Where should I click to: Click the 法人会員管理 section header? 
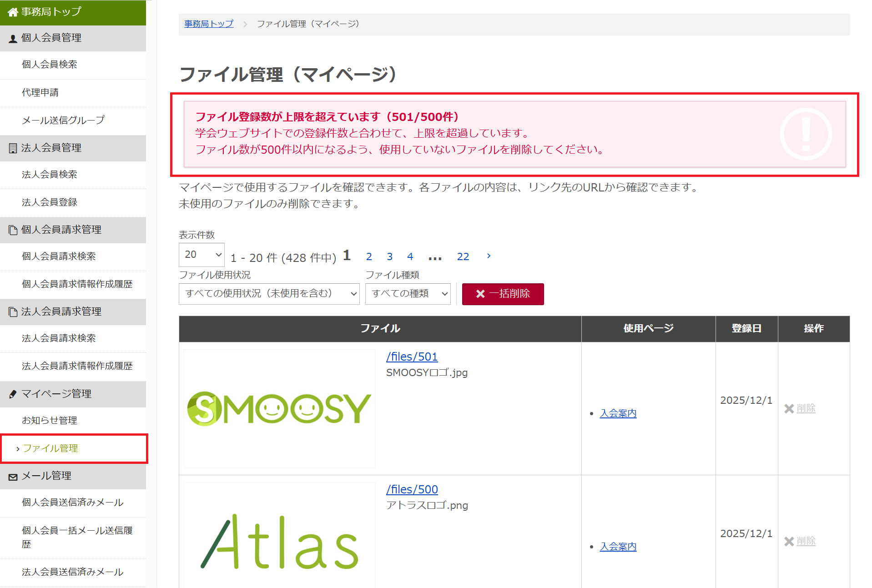coord(73,148)
